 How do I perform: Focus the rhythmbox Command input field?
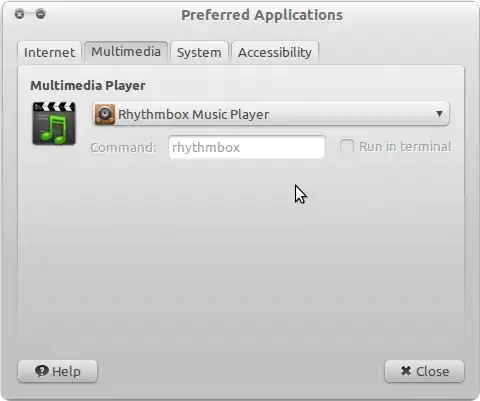click(247, 147)
